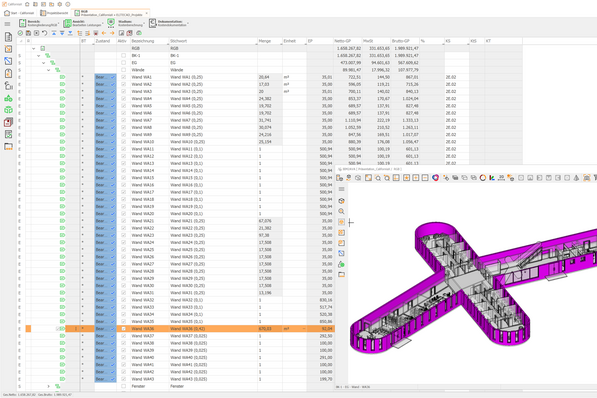This screenshot has height=398, width=597.
Task: Click the home icon in the title bar
Action: 27,4
